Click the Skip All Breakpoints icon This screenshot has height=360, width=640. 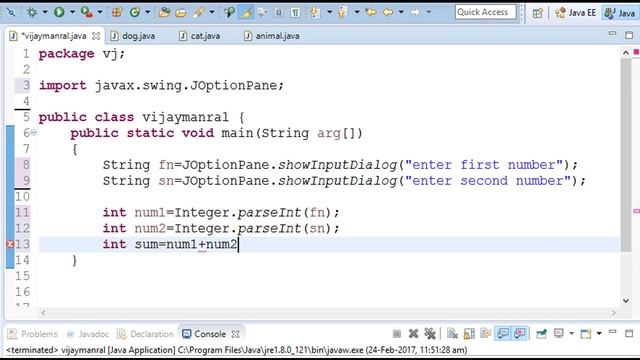click(11, 13)
